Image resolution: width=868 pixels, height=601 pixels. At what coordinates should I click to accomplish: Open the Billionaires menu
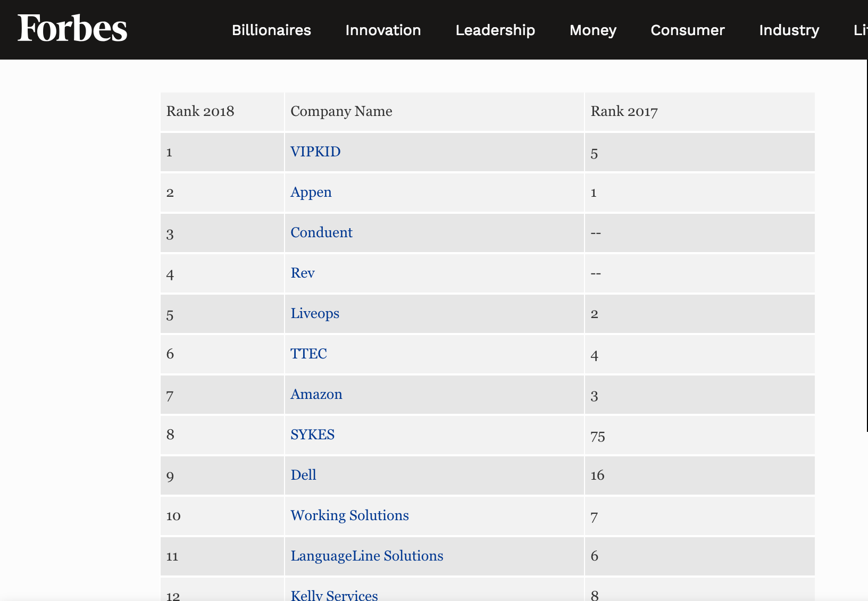click(x=271, y=30)
